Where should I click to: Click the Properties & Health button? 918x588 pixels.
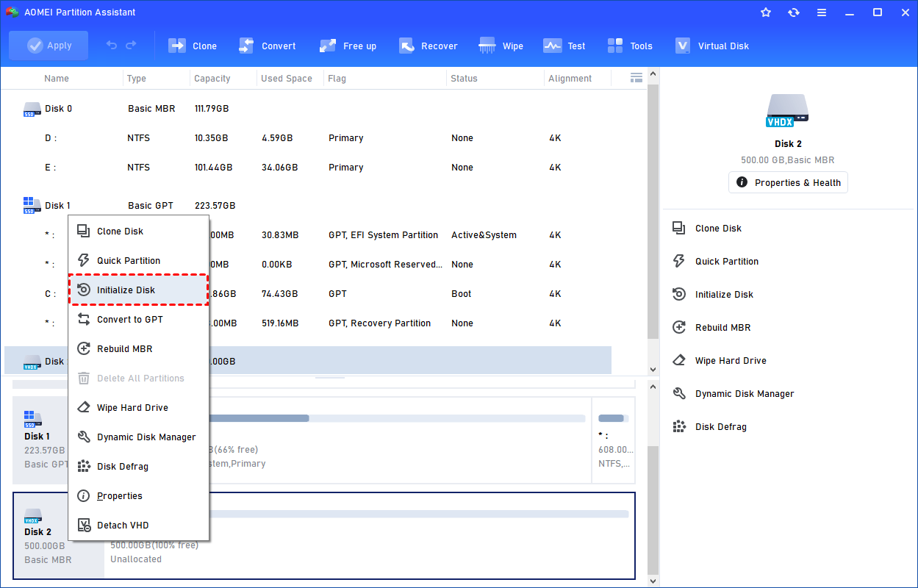coord(788,182)
